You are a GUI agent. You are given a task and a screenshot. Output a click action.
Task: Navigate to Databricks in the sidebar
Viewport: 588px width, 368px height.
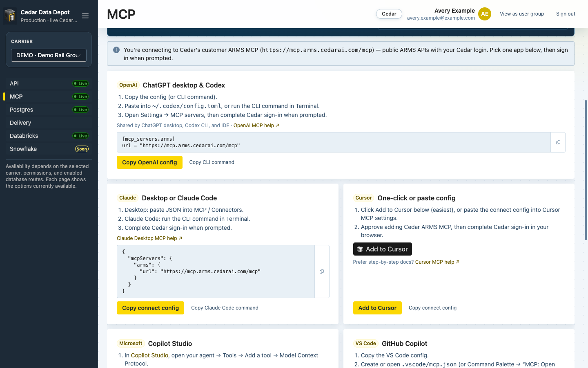pos(49,136)
